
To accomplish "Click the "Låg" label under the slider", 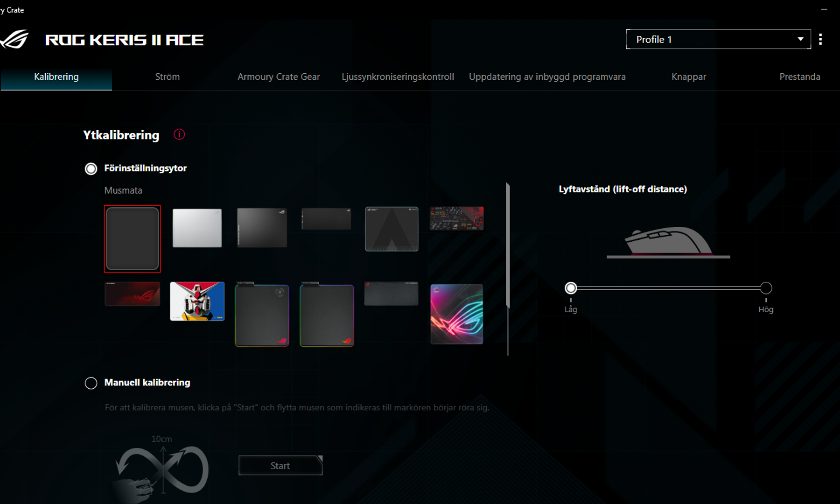I will tap(571, 309).
